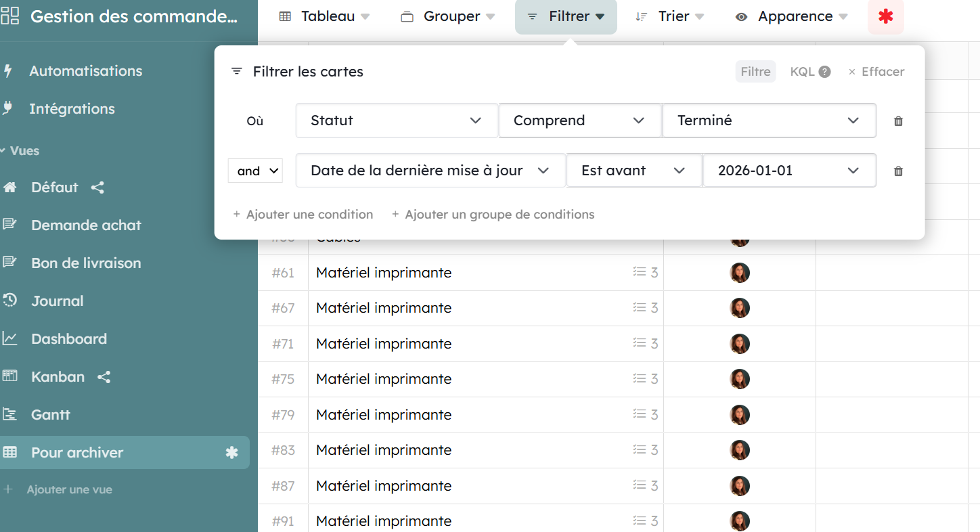980x532 pixels.
Task: Open card #67 Matériel imprimante
Action: click(x=383, y=308)
